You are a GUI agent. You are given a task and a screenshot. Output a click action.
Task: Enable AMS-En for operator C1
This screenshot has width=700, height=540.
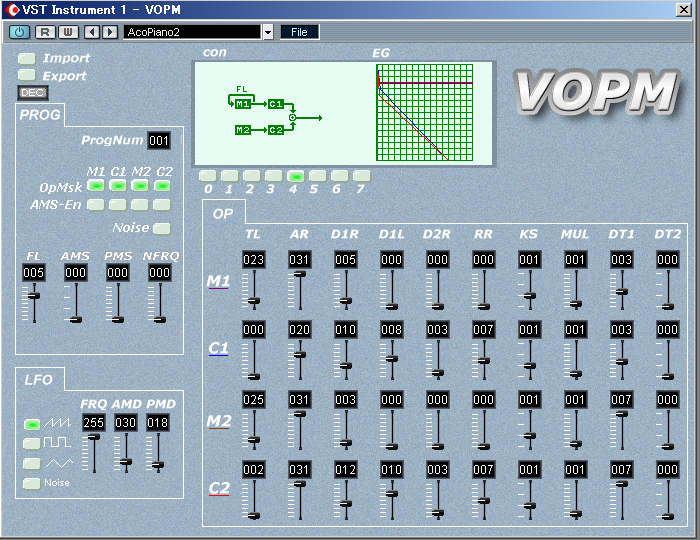(118, 205)
